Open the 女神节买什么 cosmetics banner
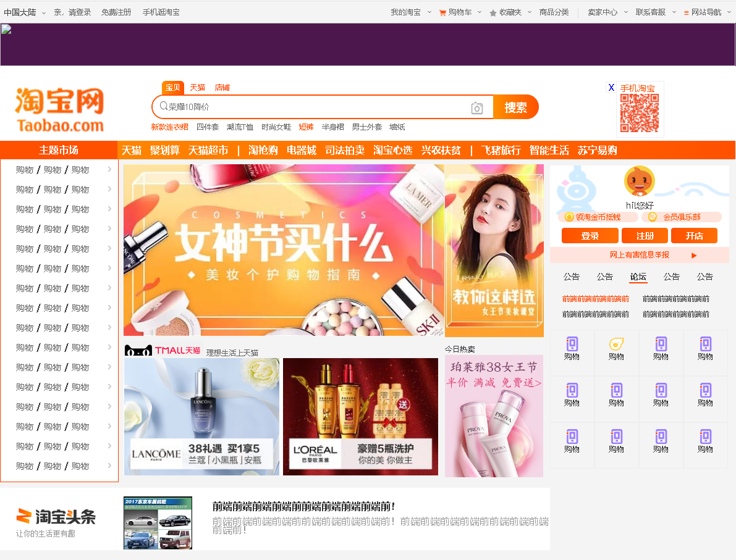Screen dimensions: 736x560 (284, 250)
